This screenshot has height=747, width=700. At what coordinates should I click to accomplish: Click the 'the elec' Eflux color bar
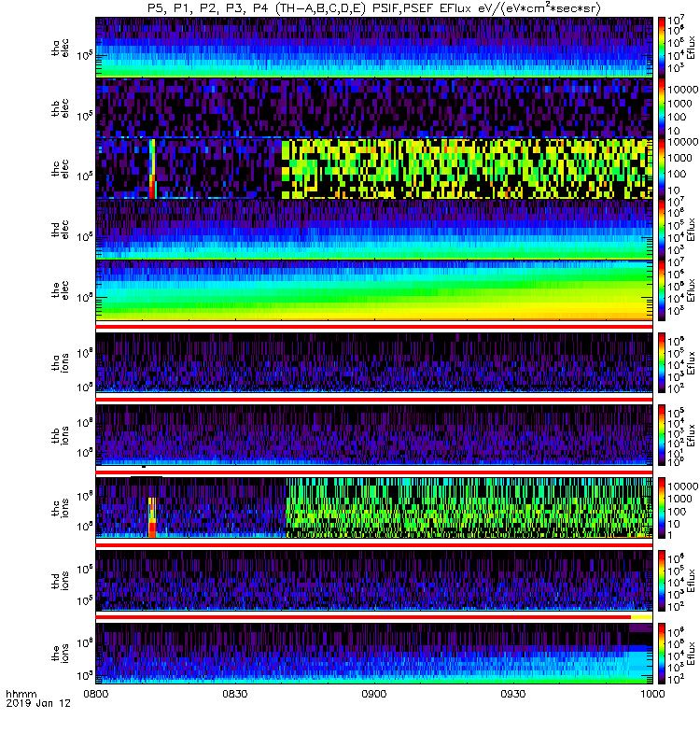(662, 289)
